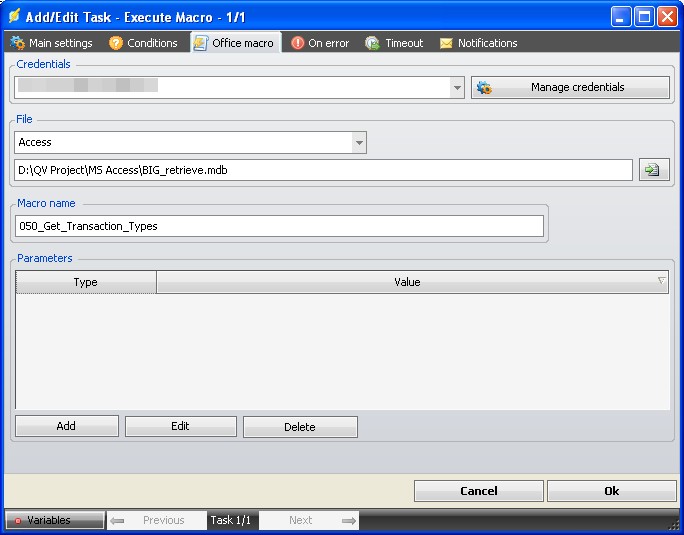Delete the selected parameter
This screenshot has height=535, width=684.
click(300, 427)
